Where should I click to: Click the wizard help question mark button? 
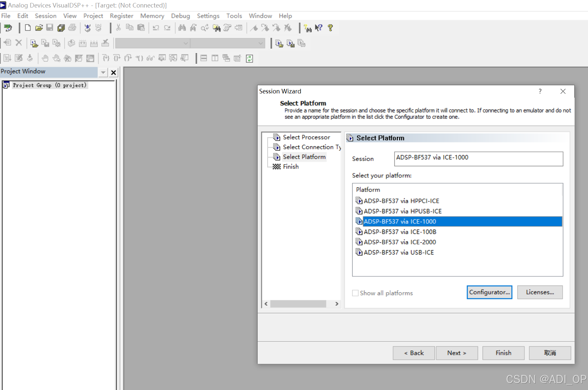pos(540,91)
